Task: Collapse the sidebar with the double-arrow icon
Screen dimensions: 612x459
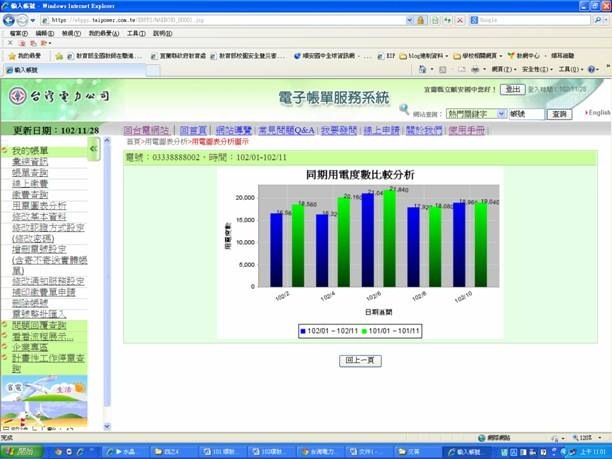Action: click(x=93, y=149)
